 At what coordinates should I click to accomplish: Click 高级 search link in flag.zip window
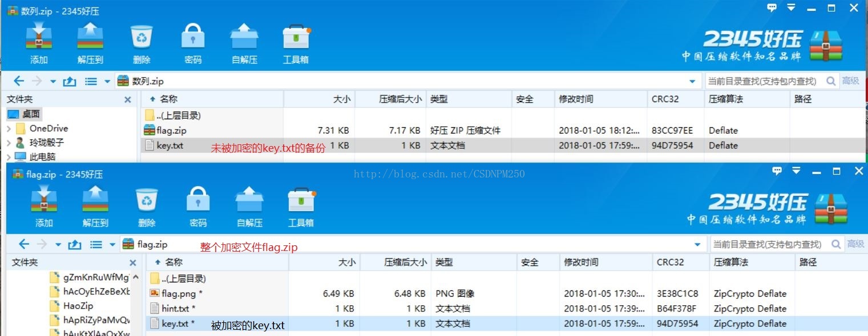[855, 244]
